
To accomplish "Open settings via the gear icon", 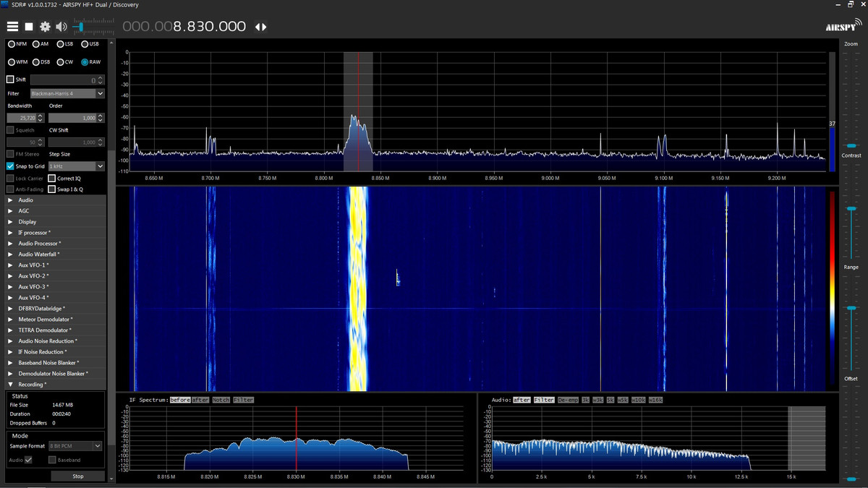I will tap(45, 27).
